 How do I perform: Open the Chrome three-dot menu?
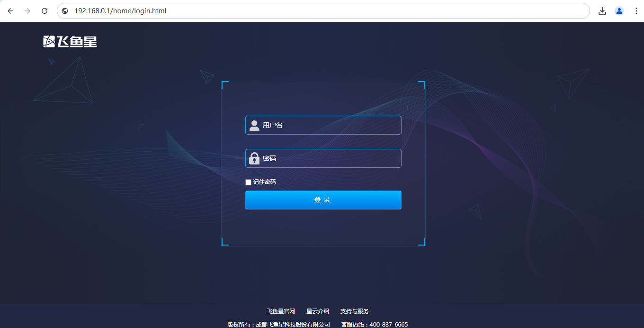tap(636, 11)
